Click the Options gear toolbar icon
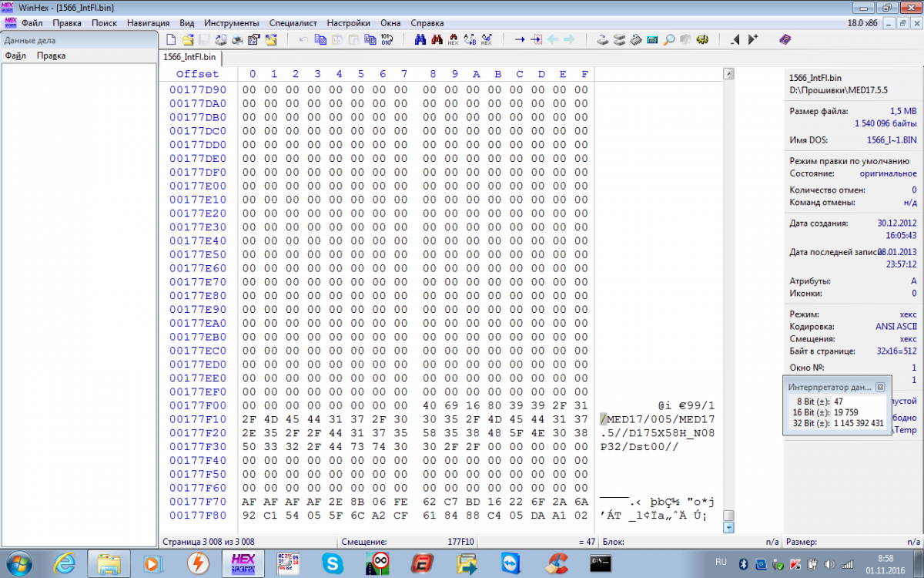The image size is (924, 578). tap(702, 39)
